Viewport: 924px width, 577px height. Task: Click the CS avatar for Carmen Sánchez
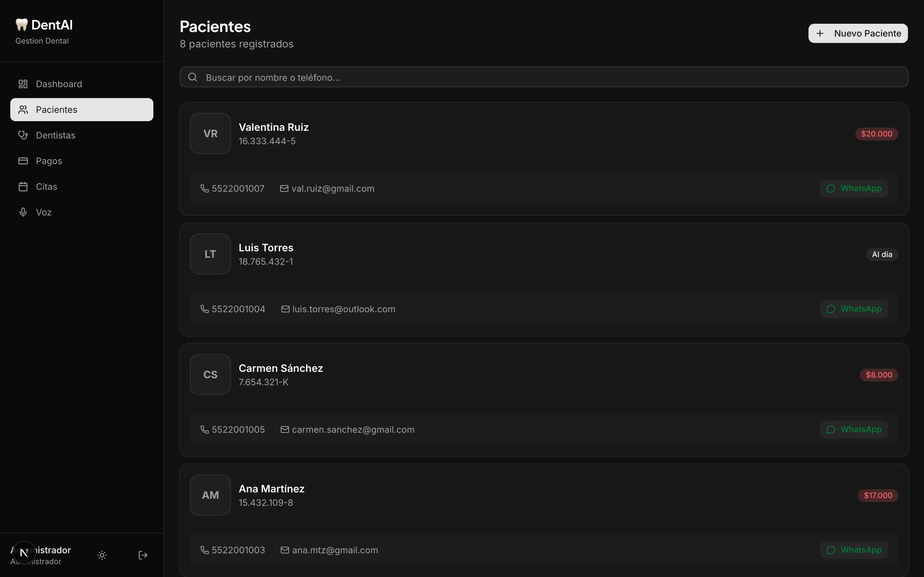[x=210, y=374]
